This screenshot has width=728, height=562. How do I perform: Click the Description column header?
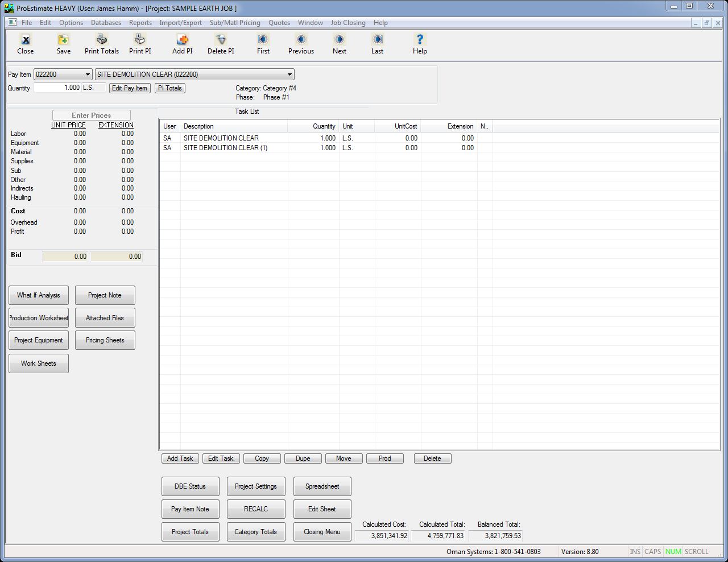click(x=234, y=126)
